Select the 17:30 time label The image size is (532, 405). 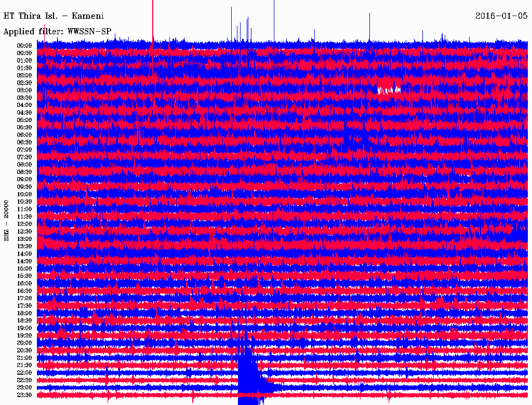point(24,306)
